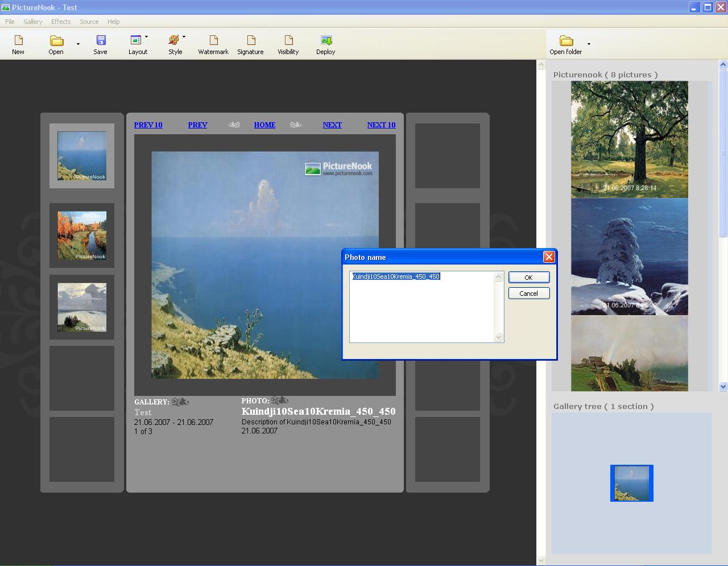Image resolution: width=728 pixels, height=566 pixels.
Task: Click the PREV navigation link
Action: point(198,125)
